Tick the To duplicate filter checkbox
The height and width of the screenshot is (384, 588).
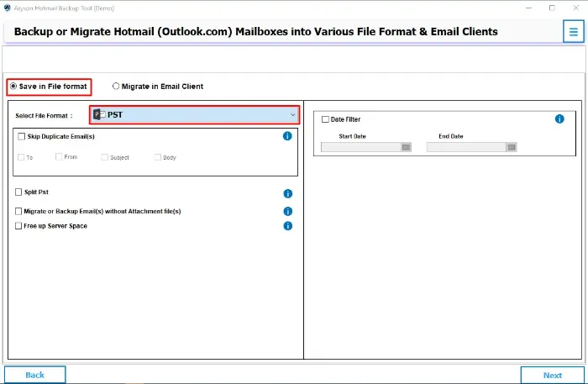point(21,157)
